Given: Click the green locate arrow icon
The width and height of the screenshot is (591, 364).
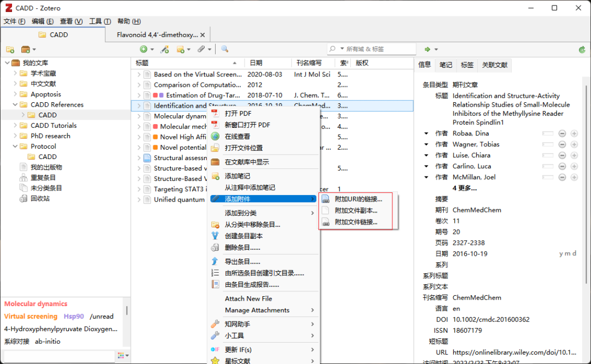Looking at the screenshot, I should [427, 49].
